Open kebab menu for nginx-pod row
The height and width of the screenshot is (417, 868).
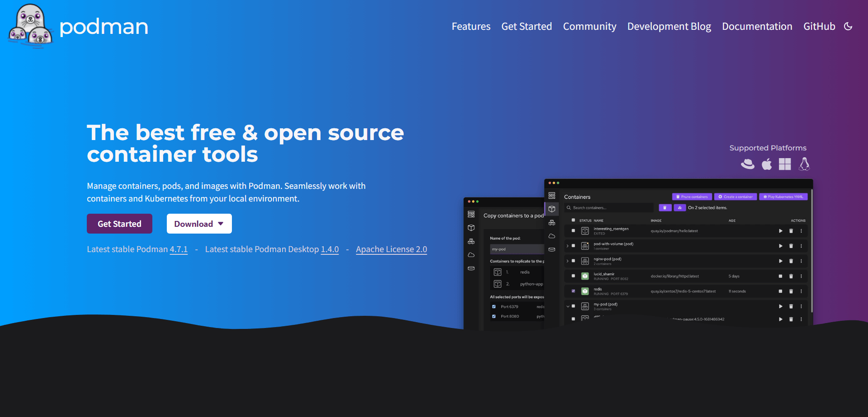pyautogui.click(x=801, y=261)
